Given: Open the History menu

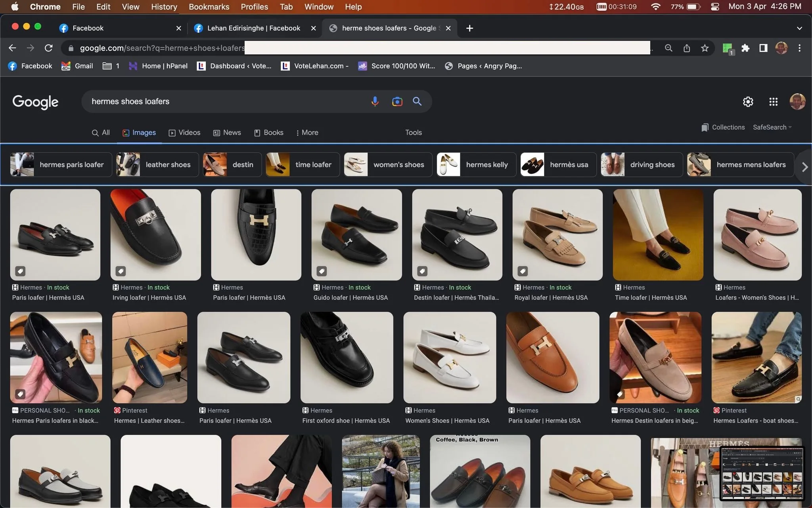Looking at the screenshot, I should pyautogui.click(x=164, y=7).
